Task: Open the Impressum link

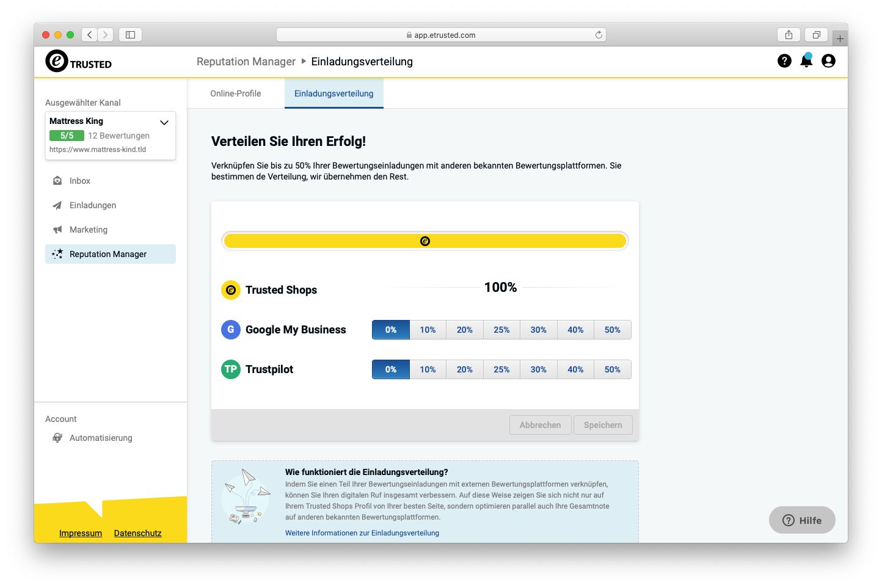Action: 81,533
